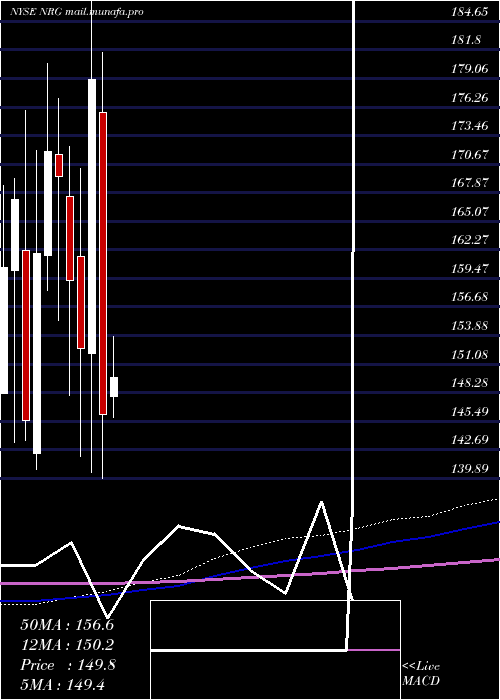Image resolution: width=500 pixels, height=700 pixels.
Task: Click the 5MA : 149.4 readout
Action: click(62, 684)
